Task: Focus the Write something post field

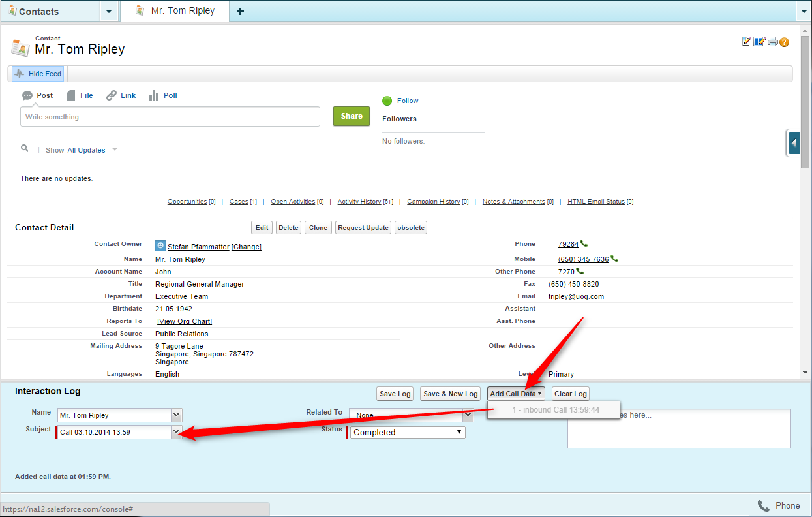Action: pos(170,117)
